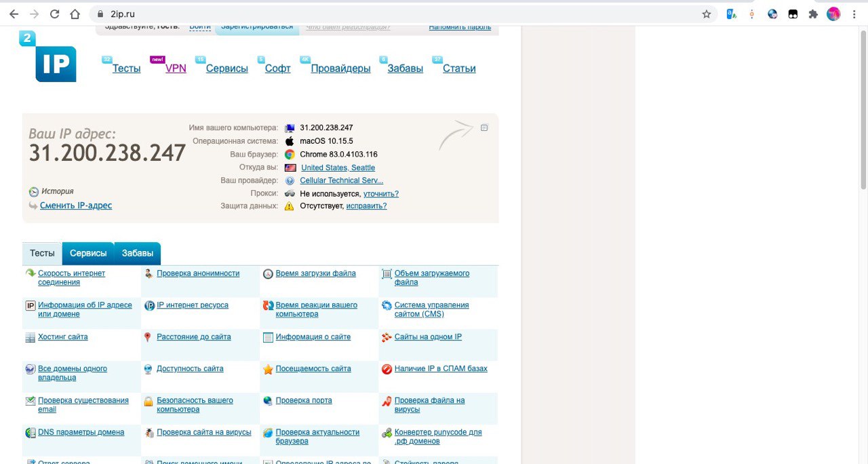Open Объем загружаемого файла link
The width and height of the screenshot is (868, 464).
coord(432,278)
